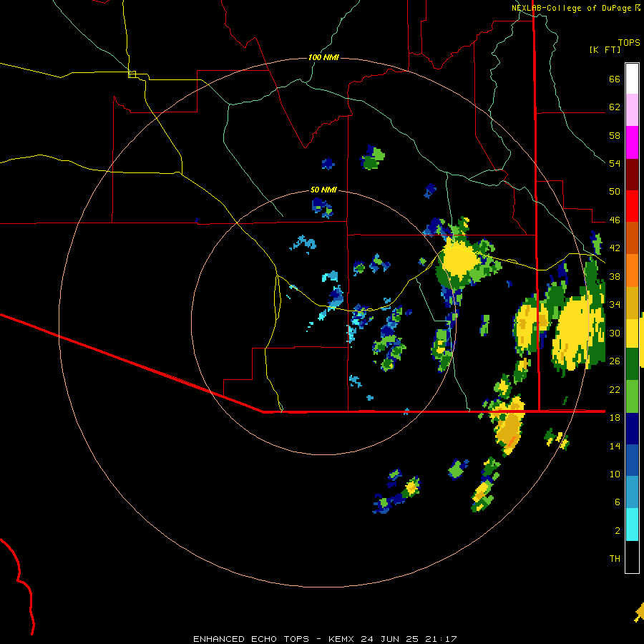Viewport: 644px width, 644px height.
Task: Click the legend value 26
Action: [x=615, y=361]
